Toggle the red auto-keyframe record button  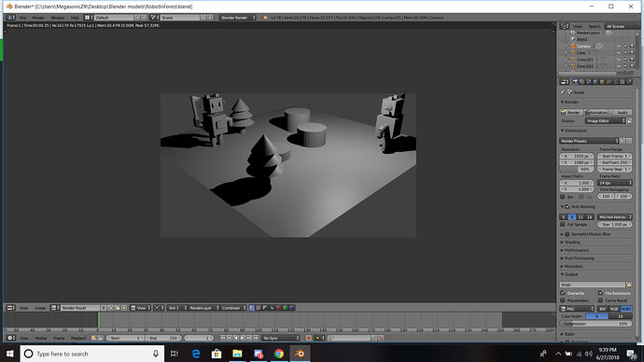click(308, 338)
